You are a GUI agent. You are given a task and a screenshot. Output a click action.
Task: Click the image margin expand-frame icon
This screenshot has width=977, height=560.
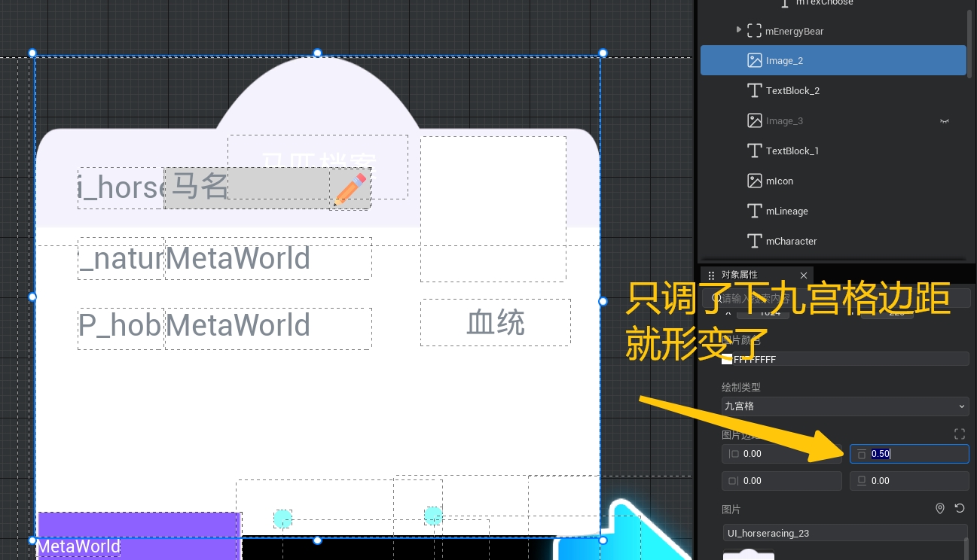(x=959, y=434)
